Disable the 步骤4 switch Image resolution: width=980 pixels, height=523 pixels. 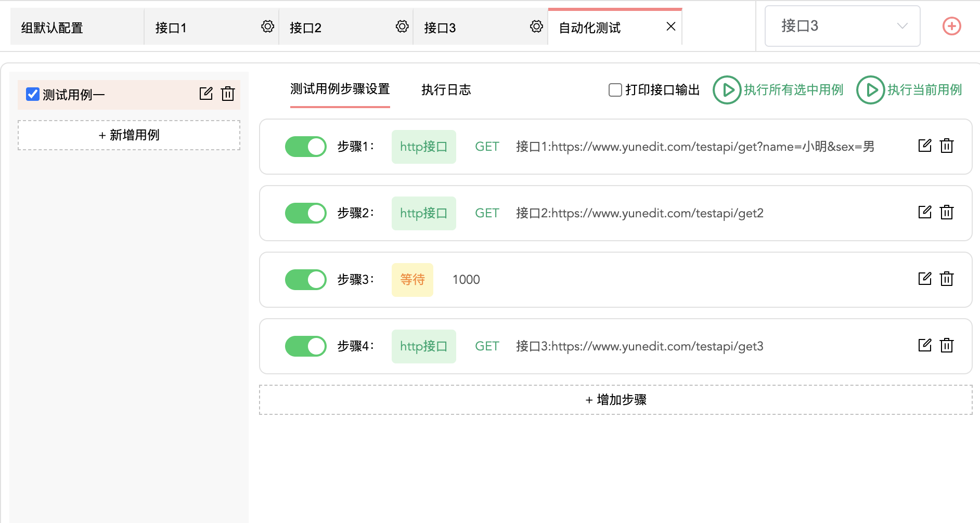306,346
